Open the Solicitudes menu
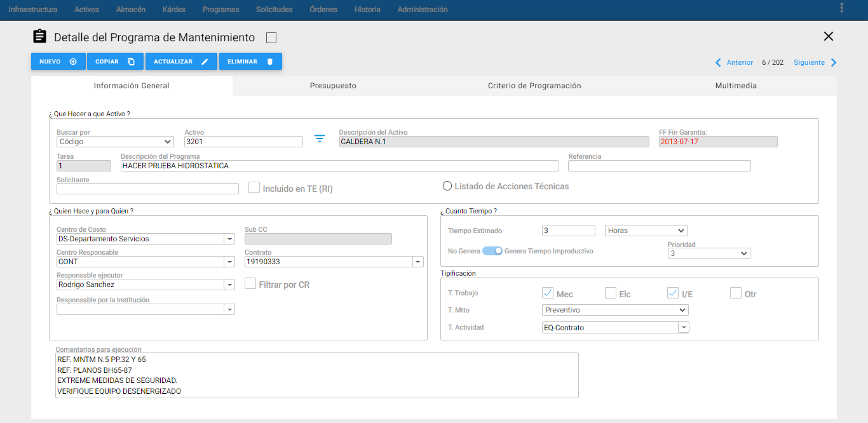The height and width of the screenshot is (423, 868). [x=275, y=10]
